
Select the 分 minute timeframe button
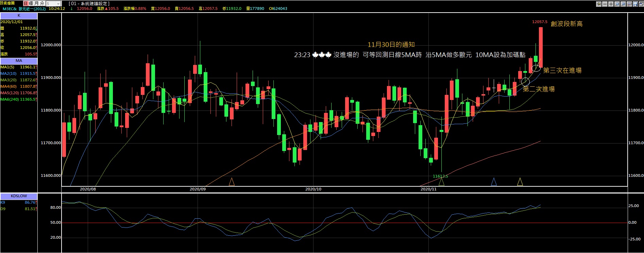[x=42, y=3]
